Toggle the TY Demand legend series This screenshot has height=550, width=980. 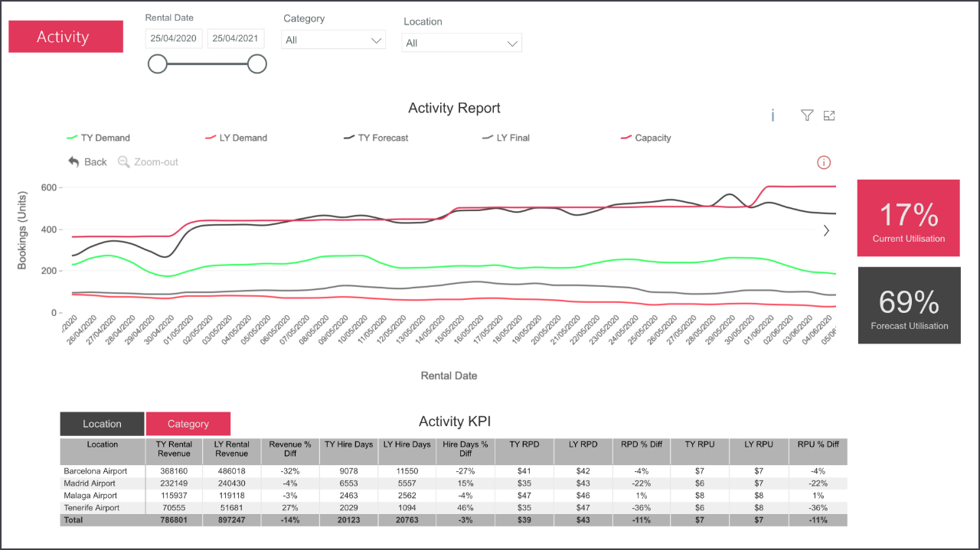click(x=99, y=138)
